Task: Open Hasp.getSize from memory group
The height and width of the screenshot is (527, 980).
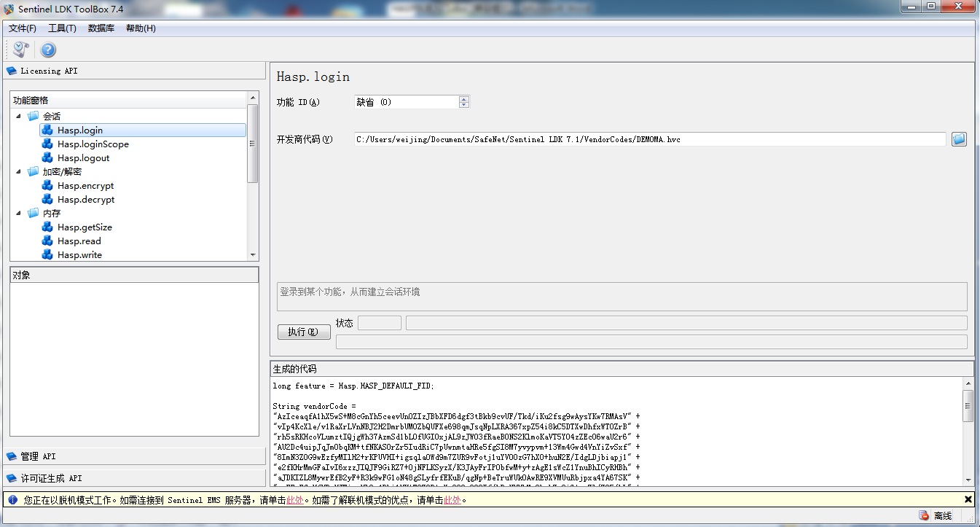Action: tap(85, 227)
